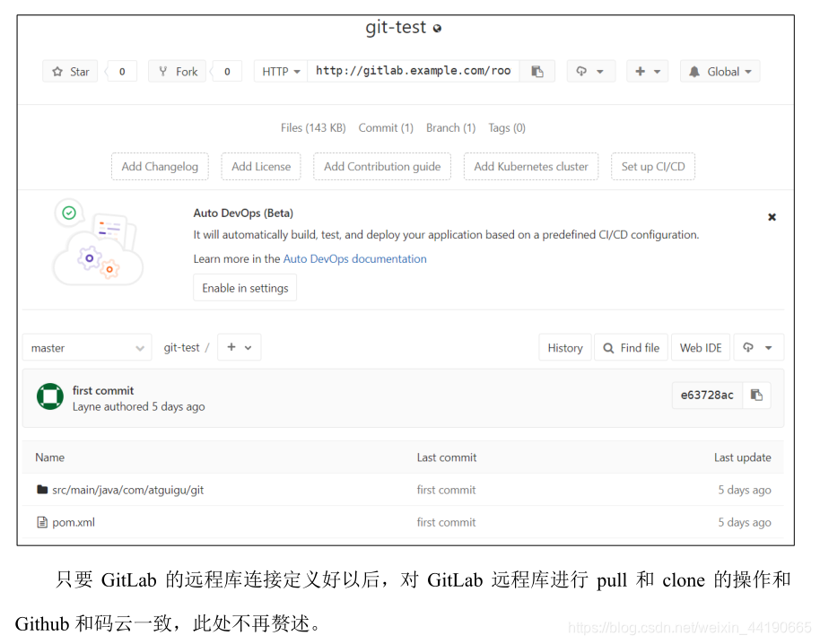Open commit hash e63728ac
Viewport: 820px width, 644px height.
tap(707, 396)
